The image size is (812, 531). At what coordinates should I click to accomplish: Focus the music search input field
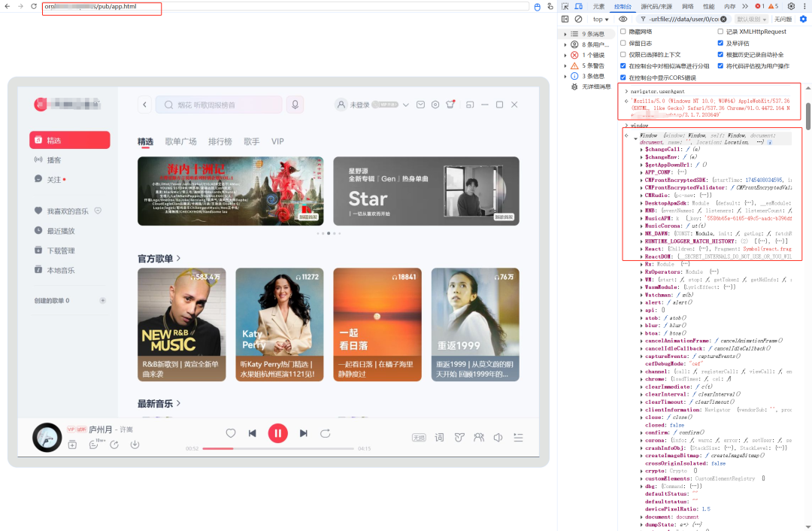219,105
